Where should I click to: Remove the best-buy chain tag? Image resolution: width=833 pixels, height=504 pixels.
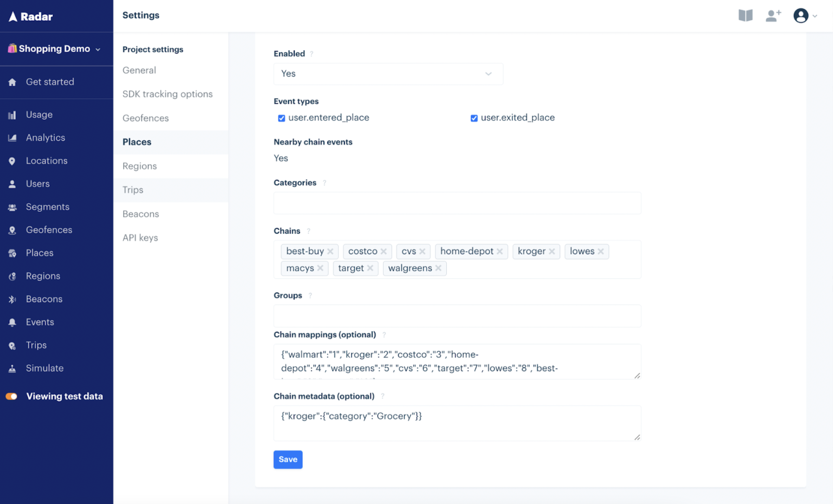point(331,251)
